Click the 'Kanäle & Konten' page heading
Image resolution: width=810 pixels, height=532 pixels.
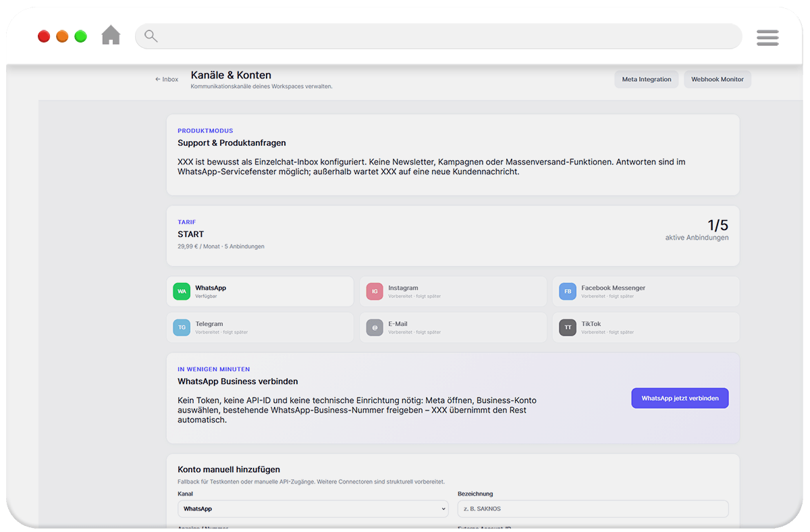tap(231, 75)
